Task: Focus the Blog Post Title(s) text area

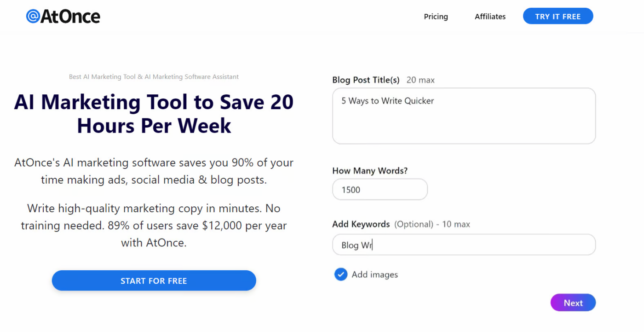Action: tap(464, 116)
